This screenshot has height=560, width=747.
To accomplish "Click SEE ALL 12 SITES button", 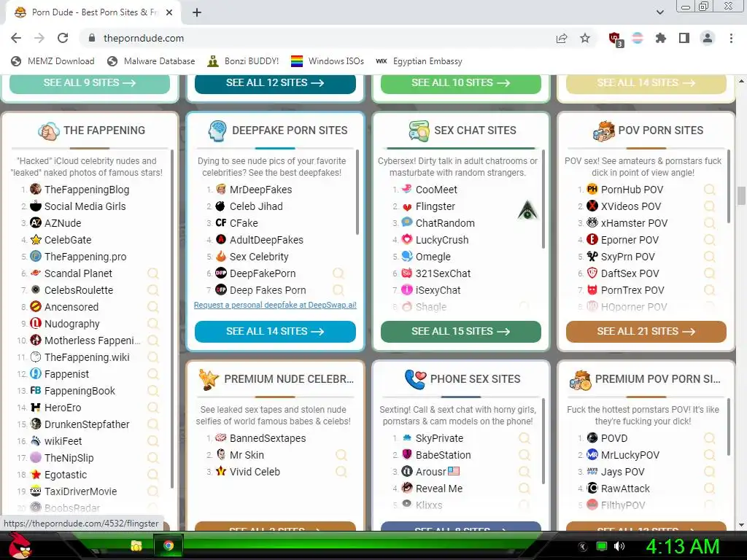I will pos(275,83).
